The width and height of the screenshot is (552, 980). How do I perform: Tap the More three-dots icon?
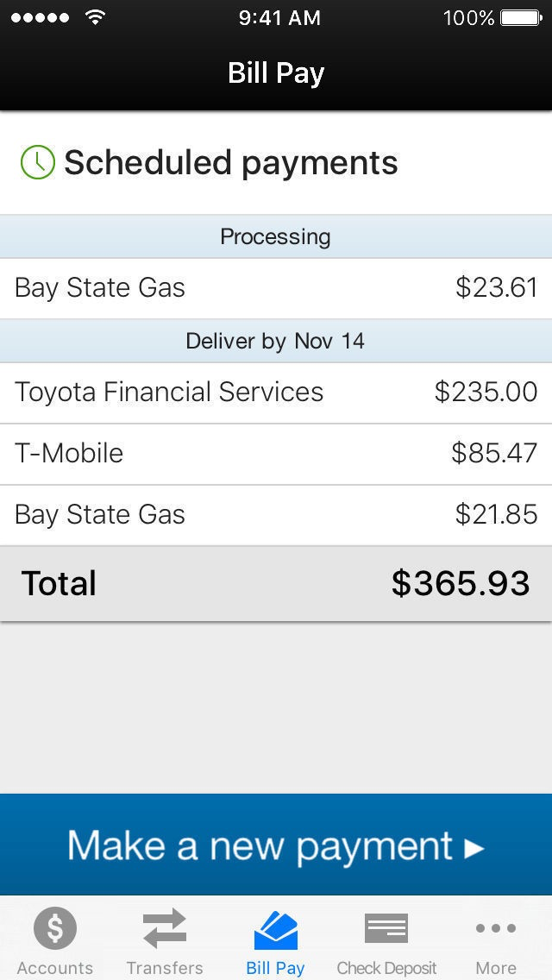tap(496, 928)
